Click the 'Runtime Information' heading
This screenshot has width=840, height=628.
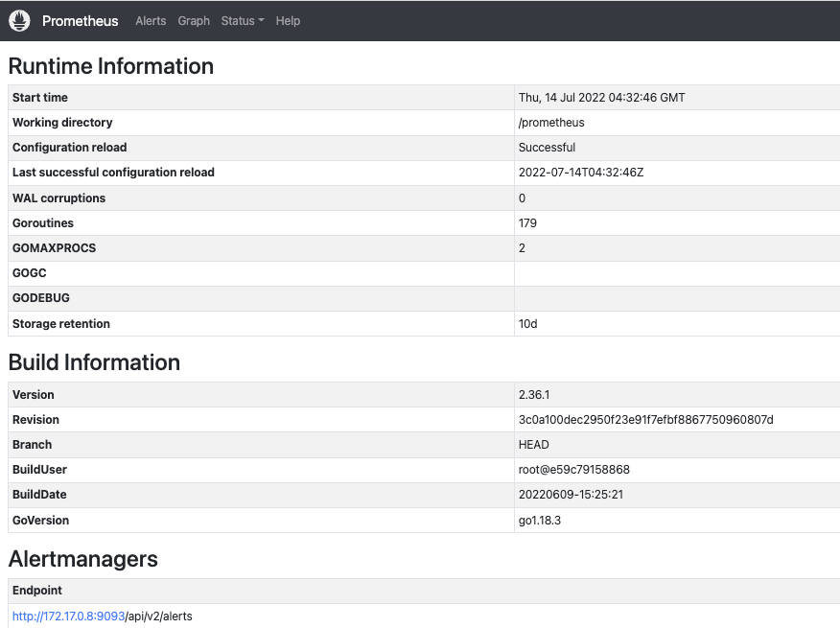111,66
